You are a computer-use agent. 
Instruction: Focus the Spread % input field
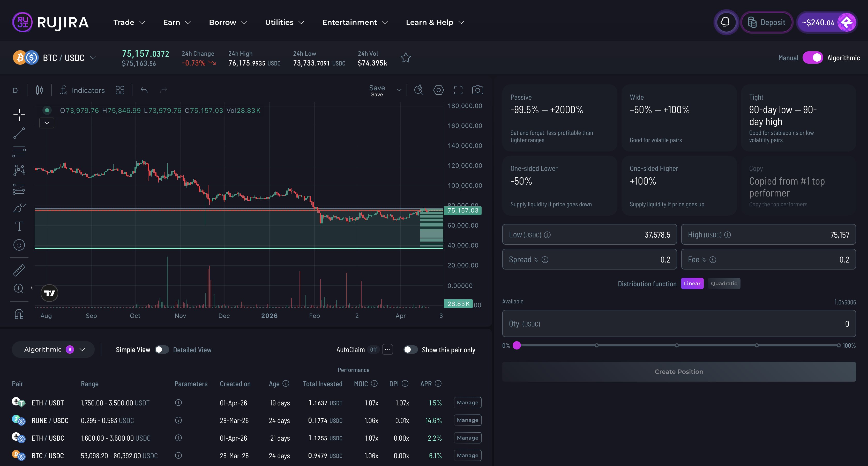589,259
